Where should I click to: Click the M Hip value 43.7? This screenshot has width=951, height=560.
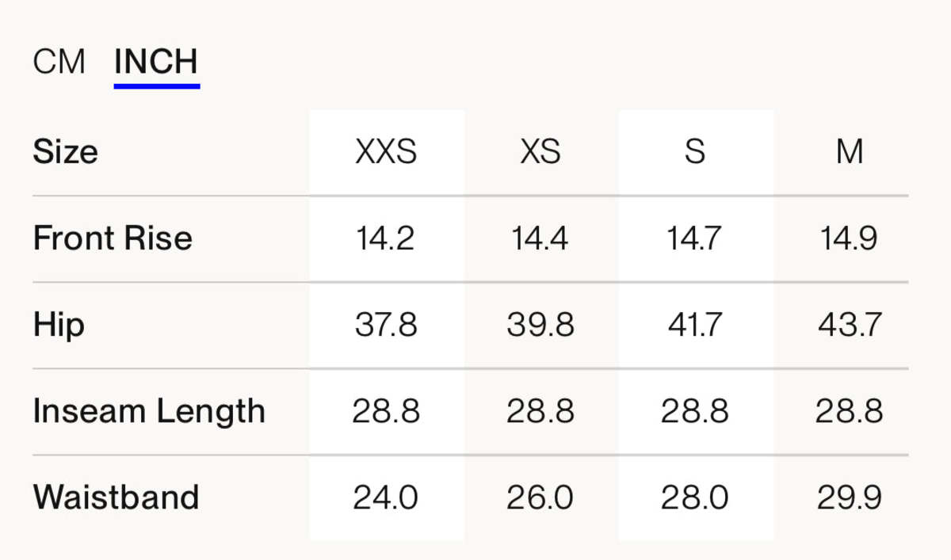pos(850,325)
